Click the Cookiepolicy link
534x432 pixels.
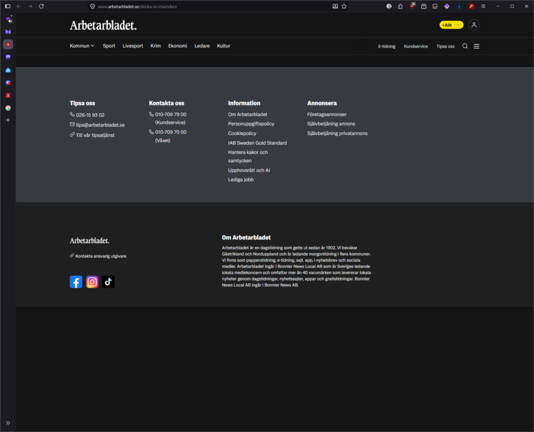coord(242,133)
